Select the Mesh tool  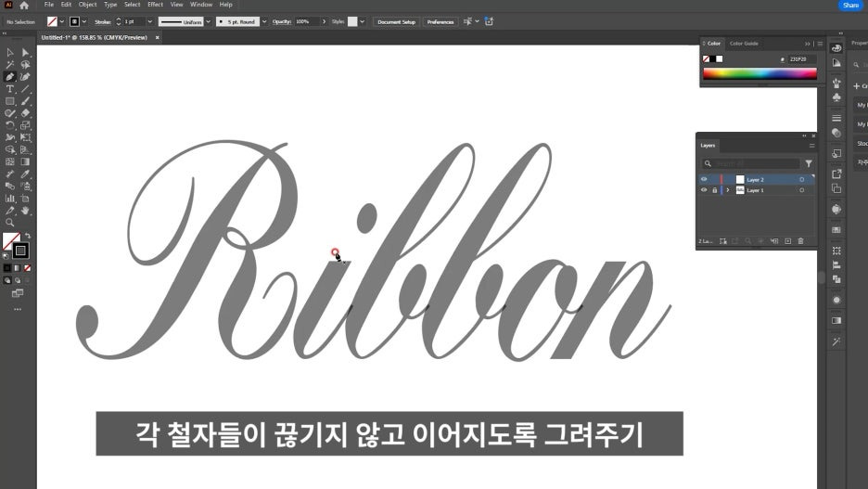(10, 161)
